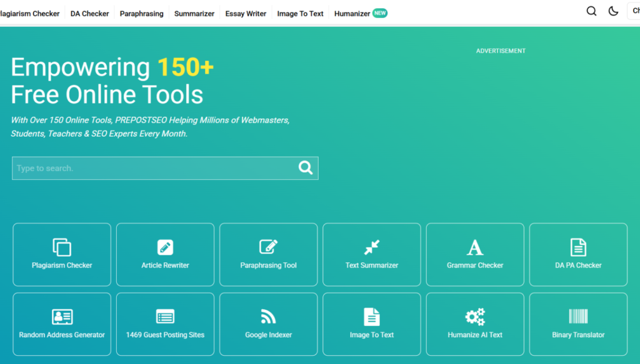Screen dimensions: 640x364
Task: Click the 'Image To Text' card label
Action: pos(372,335)
